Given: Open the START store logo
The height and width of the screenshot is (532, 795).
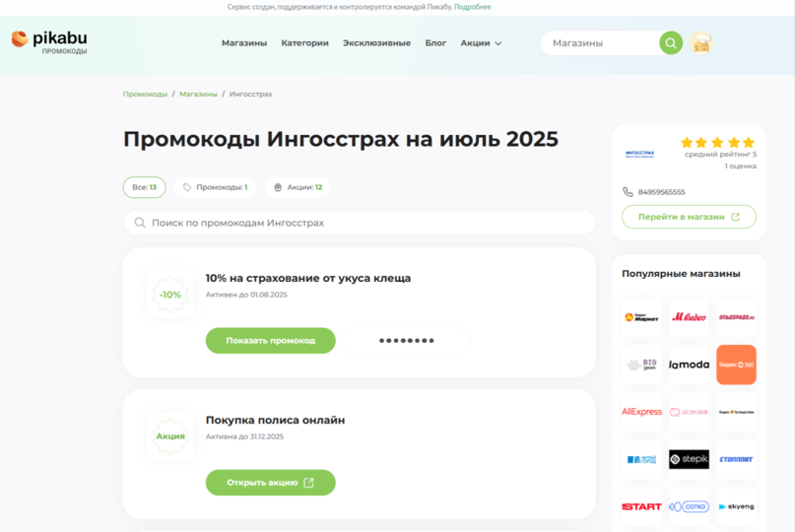Looking at the screenshot, I should pos(641,506).
